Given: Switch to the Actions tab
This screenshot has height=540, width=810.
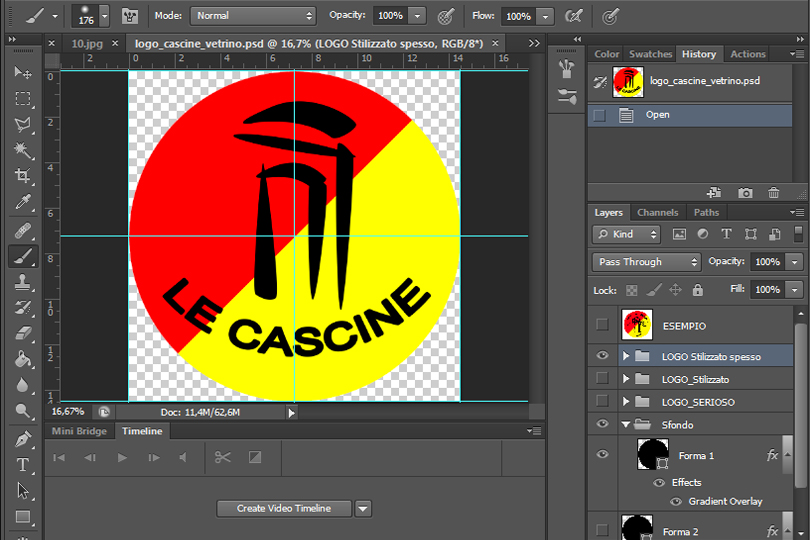Looking at the screenshot, I should pyautogui.click(x=747, y=54).
